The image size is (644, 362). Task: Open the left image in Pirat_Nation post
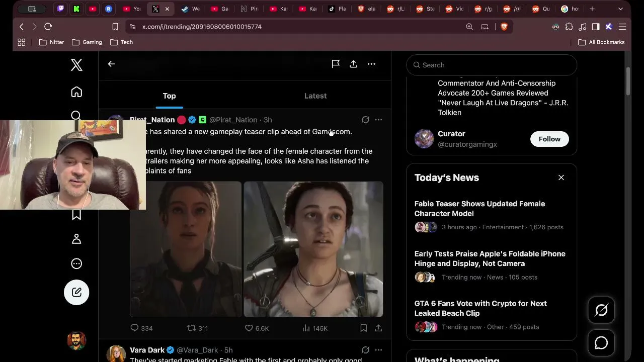(x=186, y=249)
